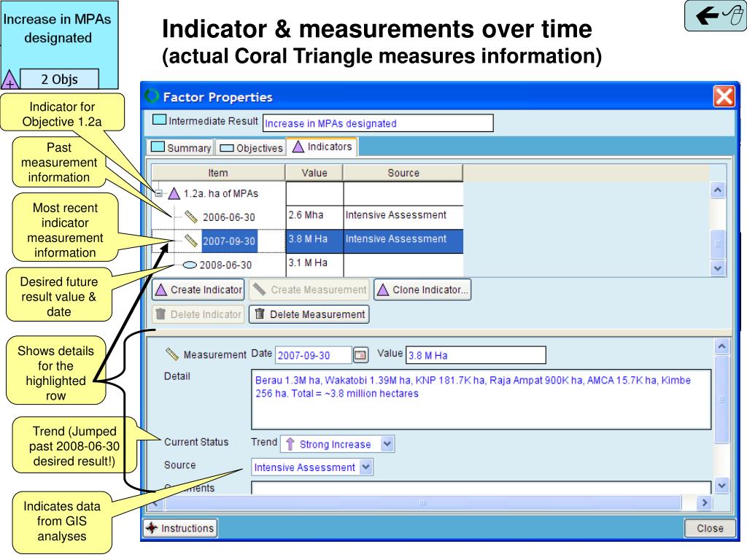Image resolution: width=747 pixels, height=560 pixels.
Task: Click the details panel vertical scrollbar thumb
Action: (721, 399)
